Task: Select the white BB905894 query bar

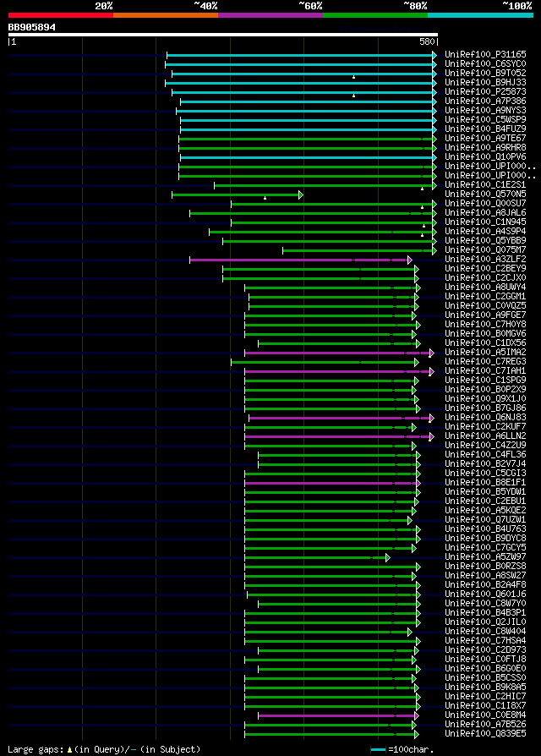Action: tap(223, 35)
